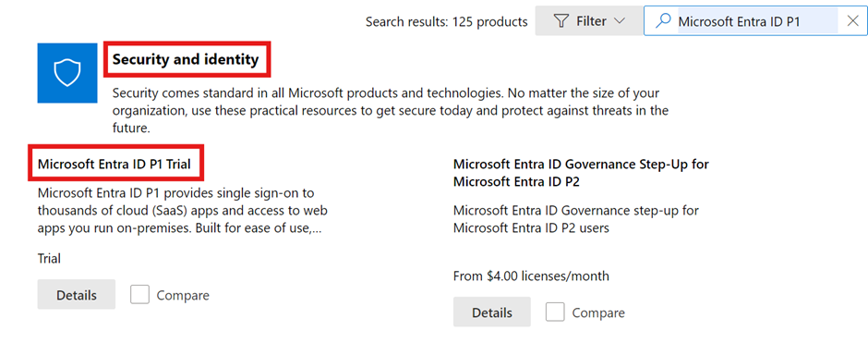This screenshot has height=343, width=868.
Task: Check the Compare box for Governance Step-Up product
Action: tap(555, 312)
